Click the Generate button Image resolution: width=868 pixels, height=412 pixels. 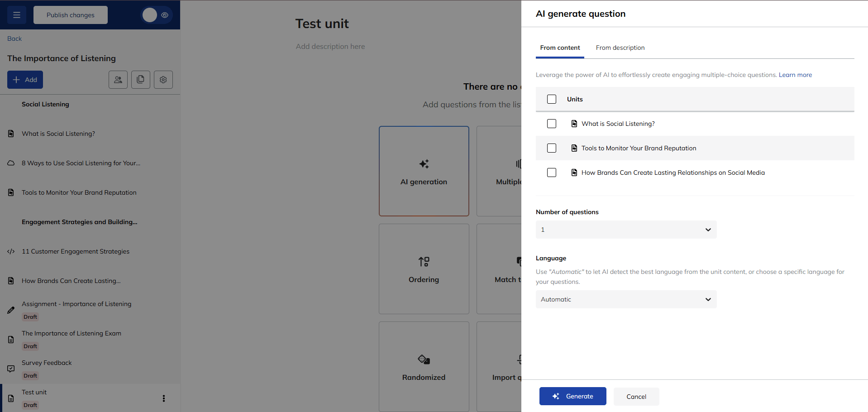572,396
